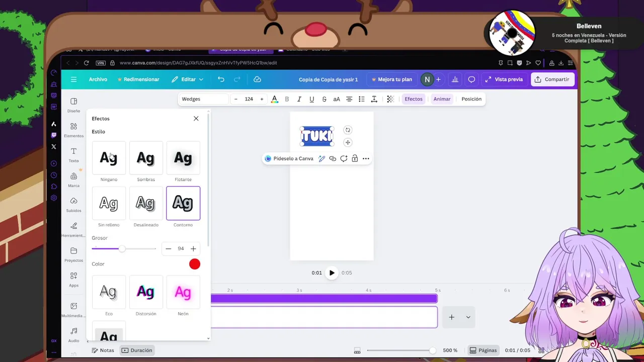Redo the last undone action
Viewport: 644px width, 362px height.
point(237,79)
